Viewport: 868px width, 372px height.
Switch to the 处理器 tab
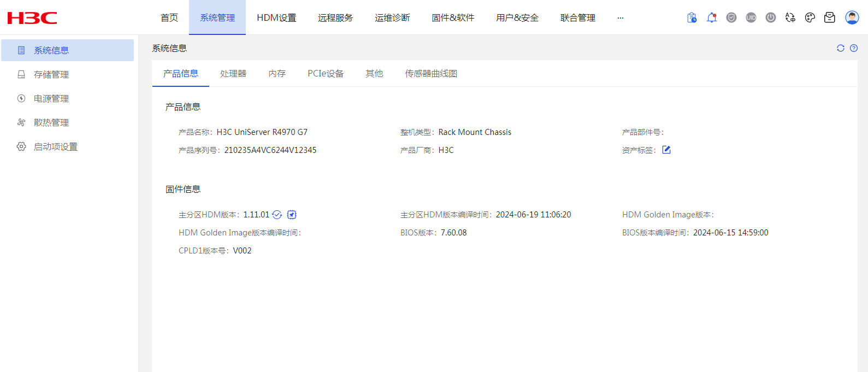233,73
